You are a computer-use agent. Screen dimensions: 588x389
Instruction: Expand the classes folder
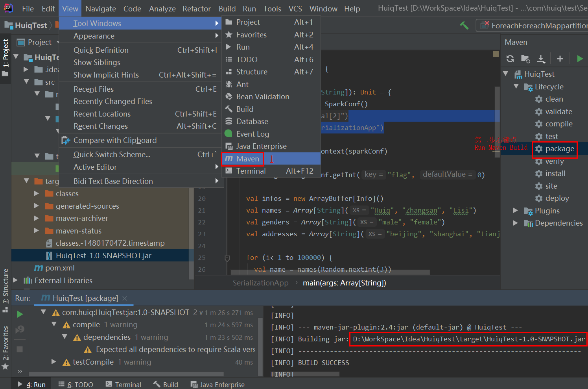[37, 194]
